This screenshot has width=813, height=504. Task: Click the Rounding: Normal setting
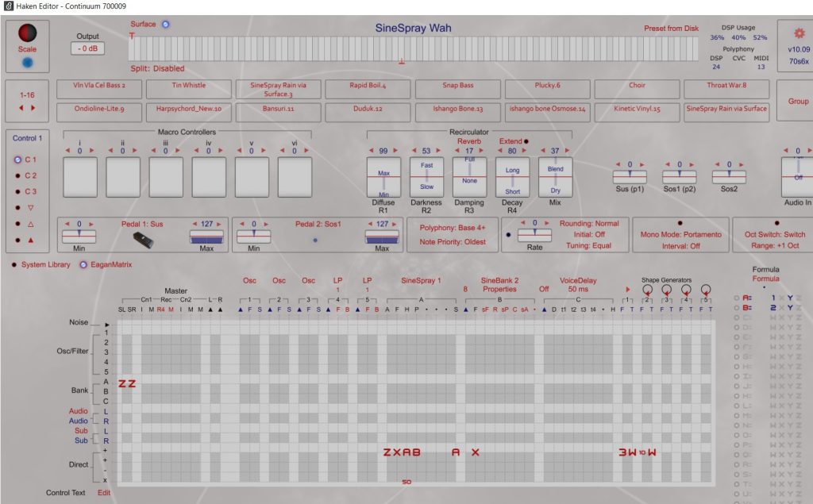click(x=589, y=224)
